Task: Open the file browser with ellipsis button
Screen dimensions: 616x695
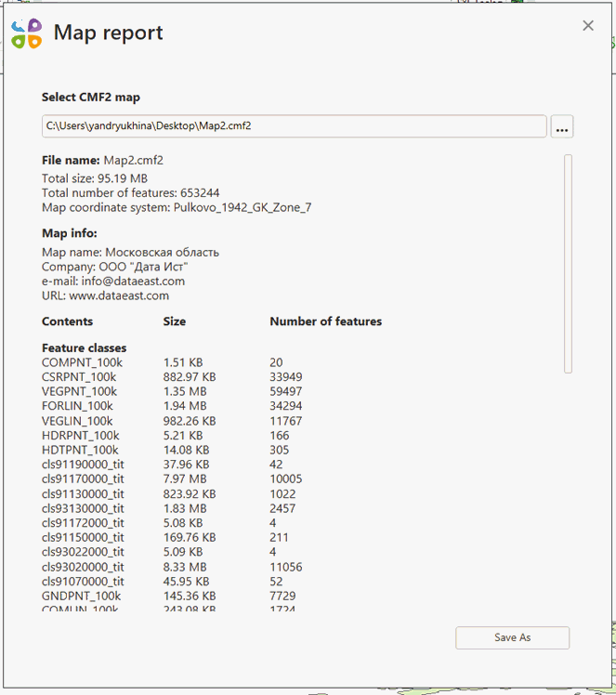Action: coord(561,126)
